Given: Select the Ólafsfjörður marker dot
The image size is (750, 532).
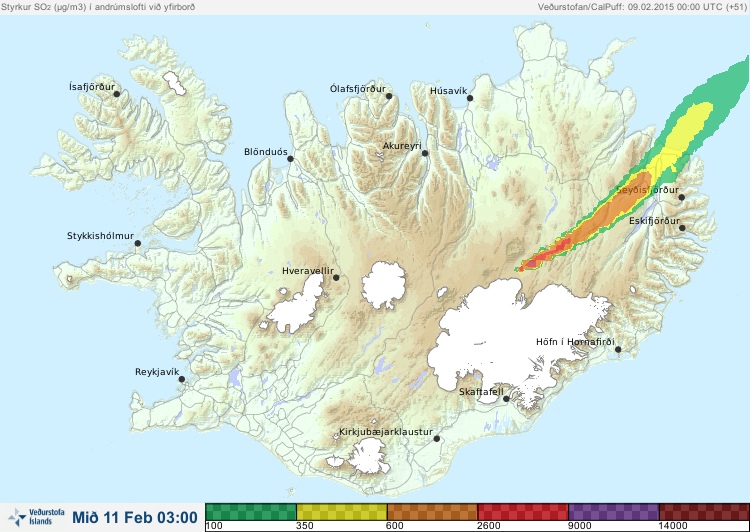Looking at the screenshot, I should [389, 96].
